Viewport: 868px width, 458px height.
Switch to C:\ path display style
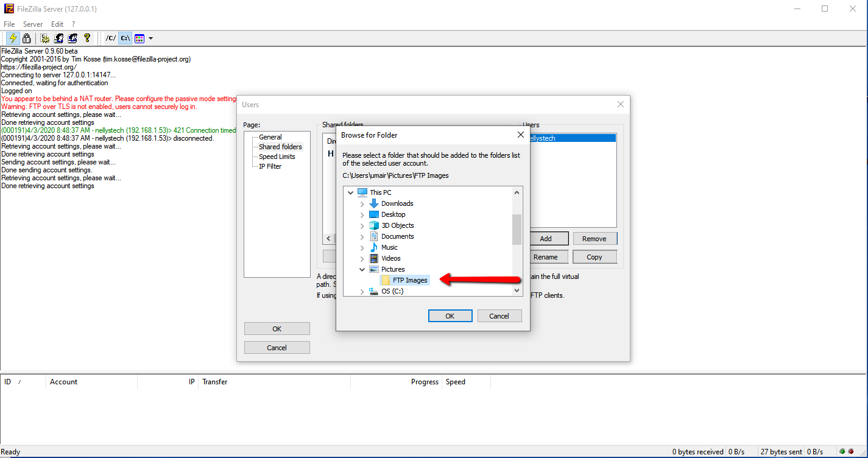[x=125, y=38]
